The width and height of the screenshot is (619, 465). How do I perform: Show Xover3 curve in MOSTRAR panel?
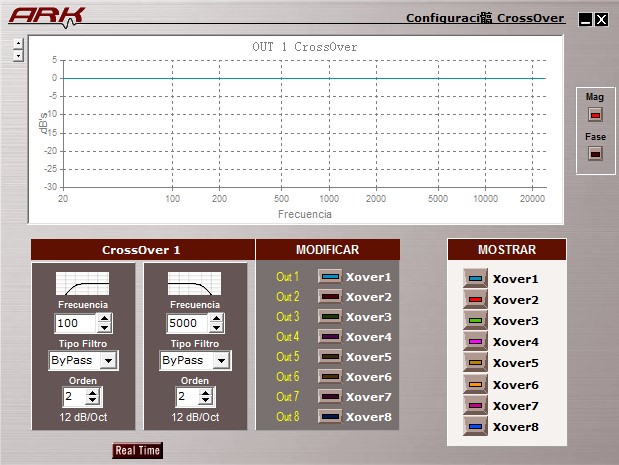475,321
